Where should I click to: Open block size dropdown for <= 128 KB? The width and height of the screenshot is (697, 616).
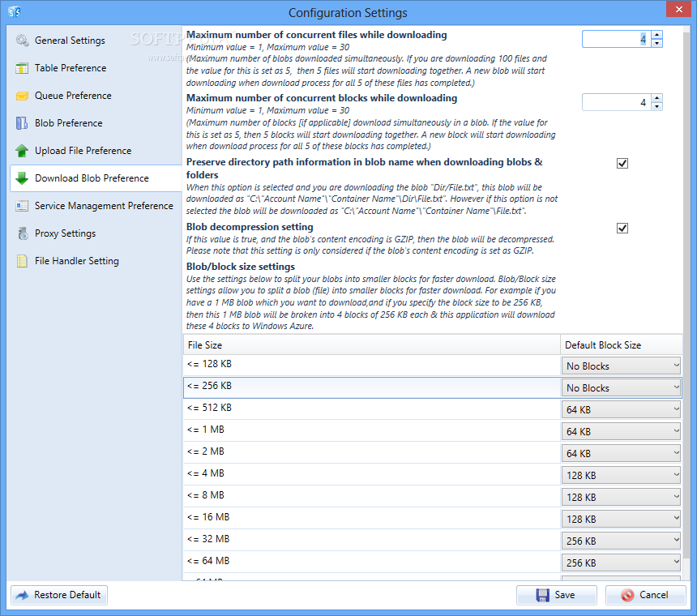point(621,366)
